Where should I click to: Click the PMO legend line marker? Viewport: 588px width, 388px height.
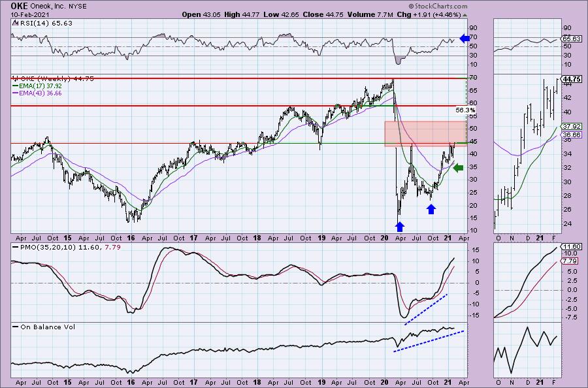click(16, 248)
